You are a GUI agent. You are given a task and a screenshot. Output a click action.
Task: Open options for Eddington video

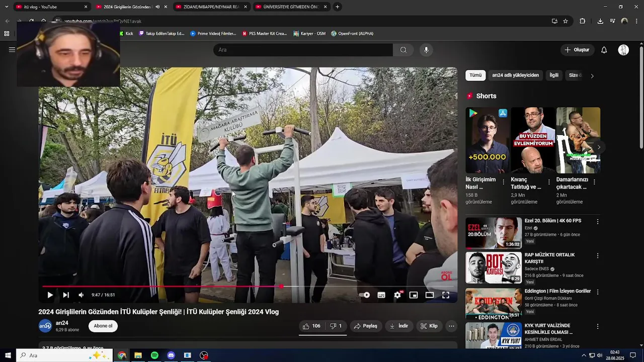(x=598, y=292)
